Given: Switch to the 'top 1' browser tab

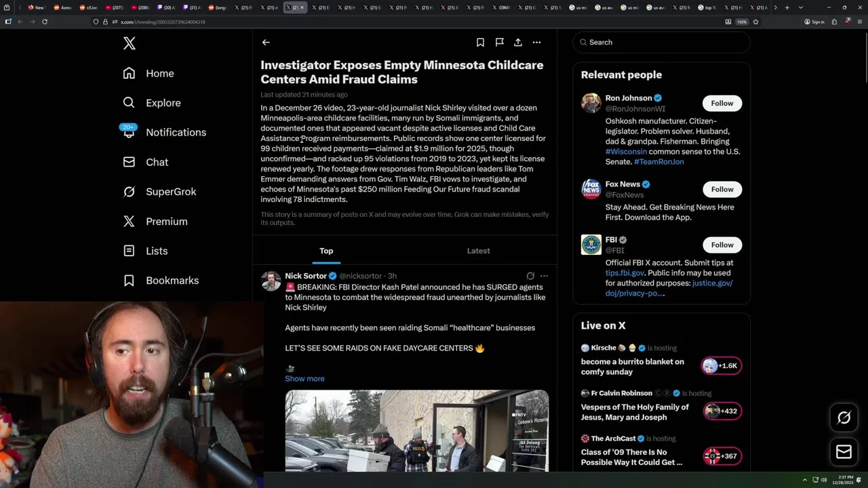Looking at the screenshot, I should pyautogui.click(x=708, y=7).
